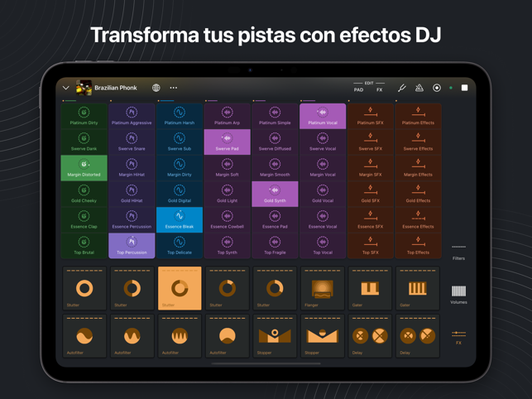Activate the first Stutter effect with full ring
The width and height of the screenshot is (532, 399).
coord(84,288)
